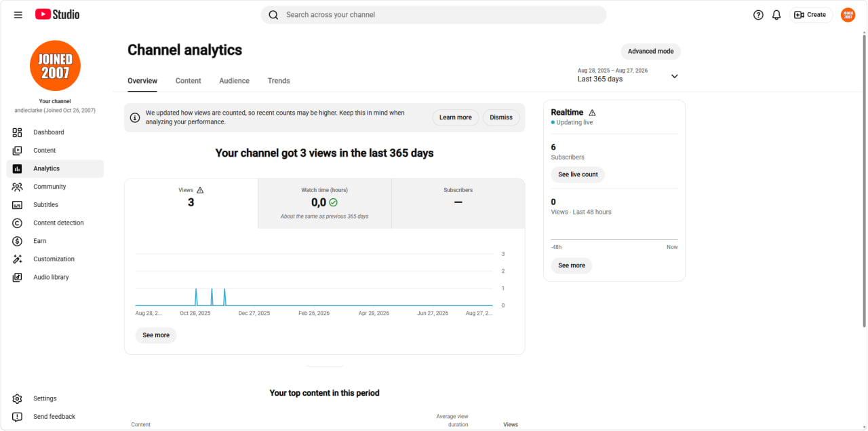This screenshot has height=431, width=868.
Task: Click the date range dropdown chevron
Action: click(674, 76)
